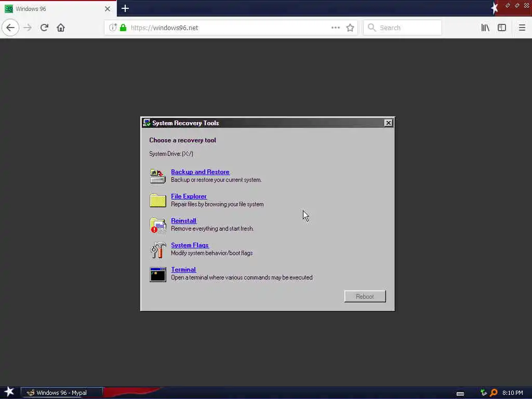
Task: Go back to the previous page
Action: point(10,28)
